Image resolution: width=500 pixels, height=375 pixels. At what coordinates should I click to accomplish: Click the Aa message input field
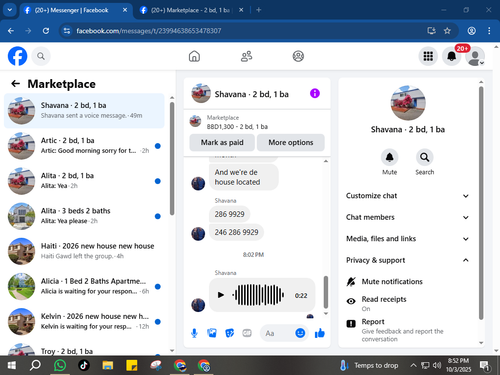click(x=277, y=333)
